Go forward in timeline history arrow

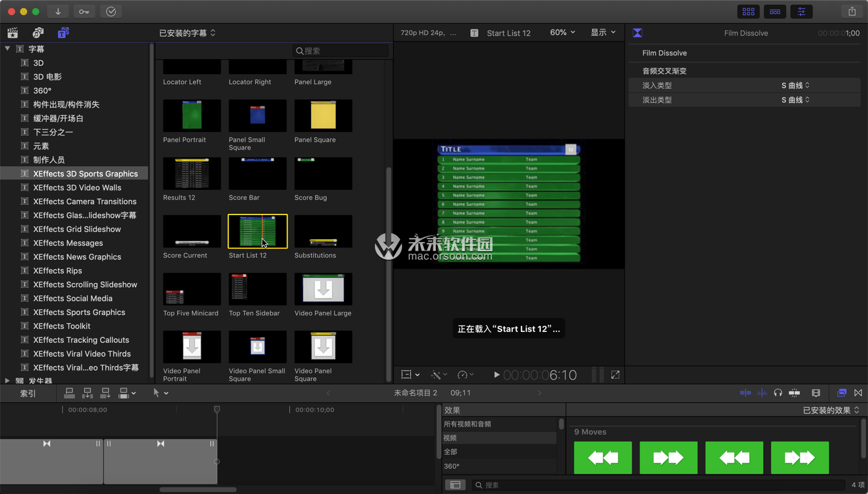[539, 393]
